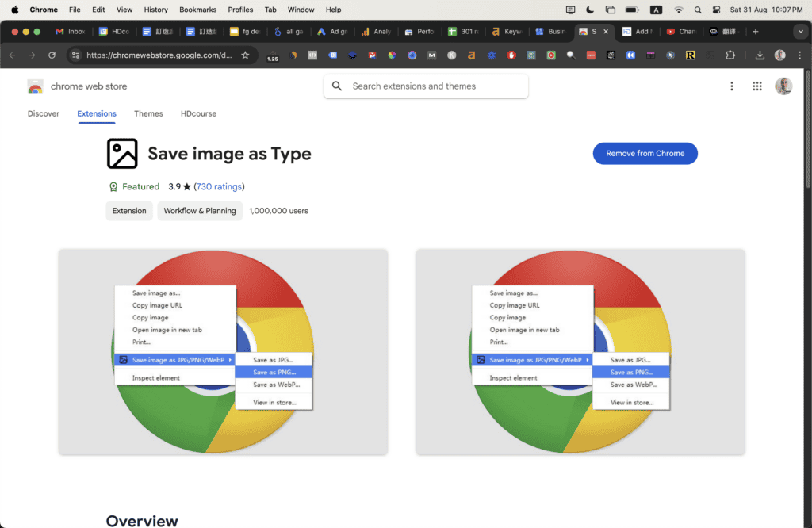Open Chrome profile avatar in toolbar
The height and width of the screenshot is (528, 812).
(780, 55)
